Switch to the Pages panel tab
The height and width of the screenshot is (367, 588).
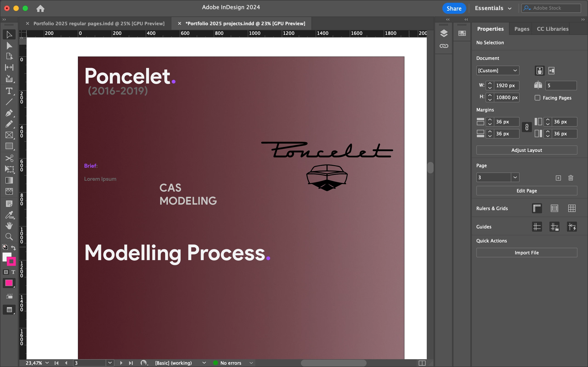pyautogui.click(x=521, y=29)
